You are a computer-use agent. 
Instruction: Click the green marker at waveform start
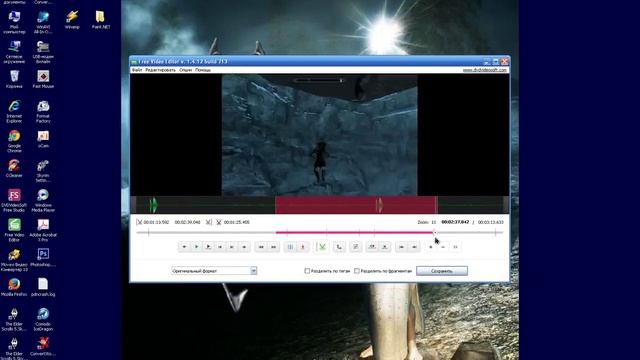click(x=153, y=204)
